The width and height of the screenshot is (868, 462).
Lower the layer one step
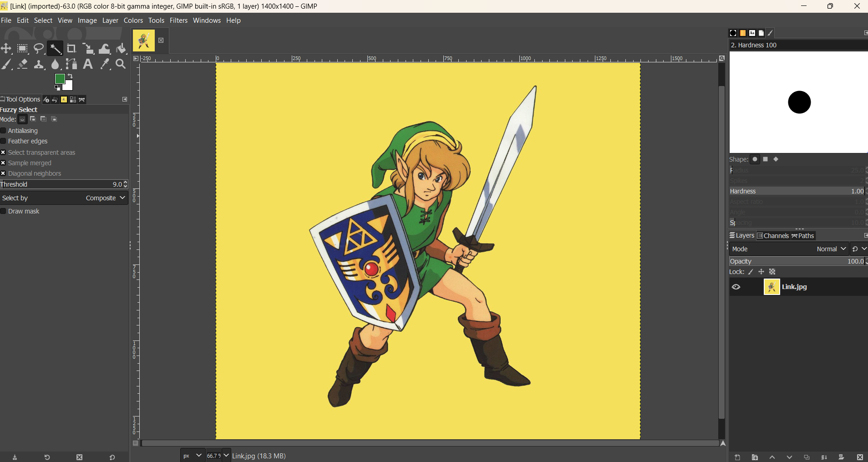pos(789,457)
